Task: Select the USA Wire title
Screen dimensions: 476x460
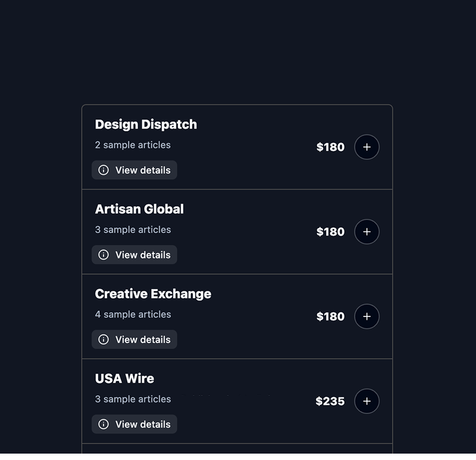Action: [x=124, y=379]
